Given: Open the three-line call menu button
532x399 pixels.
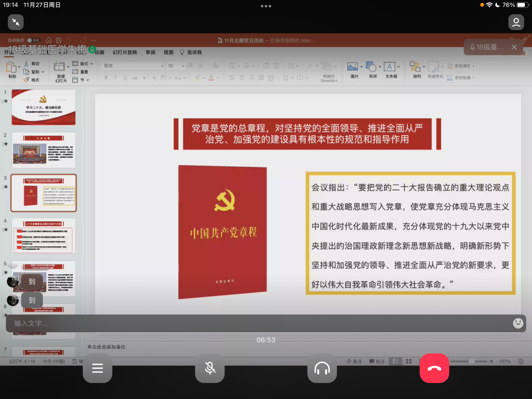Looking at the screenshot, I should (x=97, y=368).
